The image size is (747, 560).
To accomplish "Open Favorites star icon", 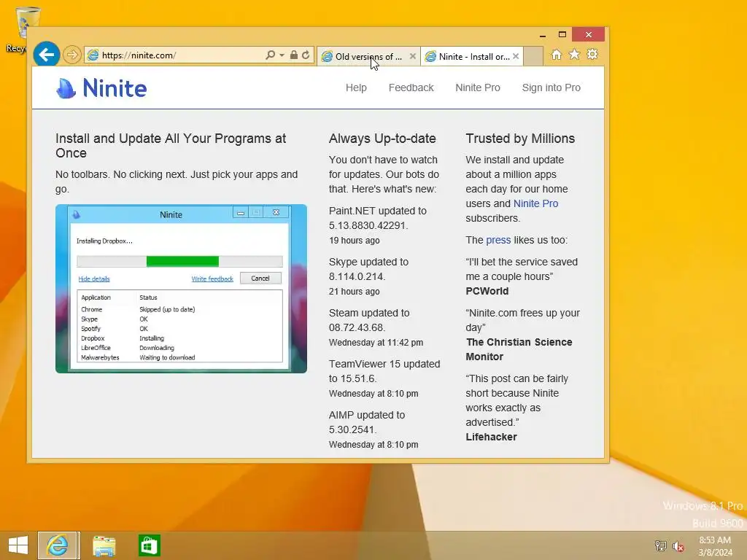I will click(x=575, y=54).
